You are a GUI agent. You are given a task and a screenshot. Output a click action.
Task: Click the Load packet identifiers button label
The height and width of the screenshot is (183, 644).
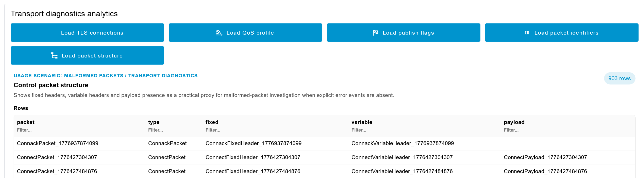[566, 33]
